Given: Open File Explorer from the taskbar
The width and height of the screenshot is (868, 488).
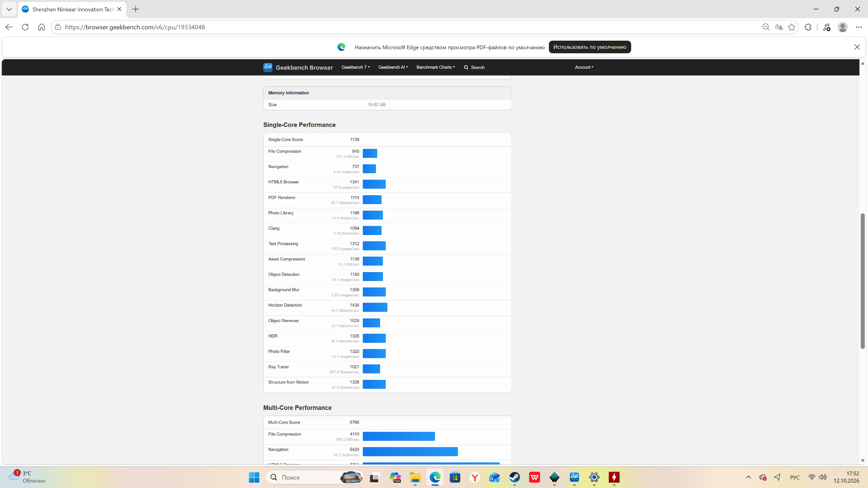Looking at the screenshot, I should coord(415,477).
